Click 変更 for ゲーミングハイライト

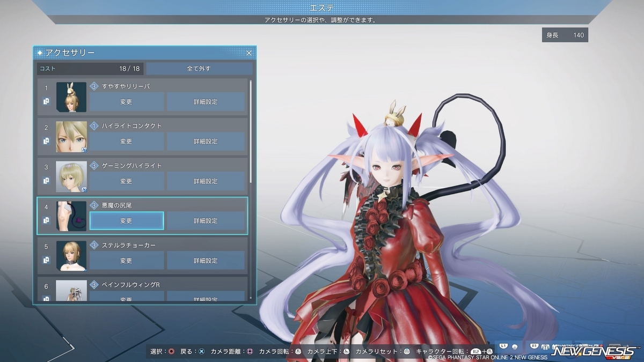click(x=126, y=181)
